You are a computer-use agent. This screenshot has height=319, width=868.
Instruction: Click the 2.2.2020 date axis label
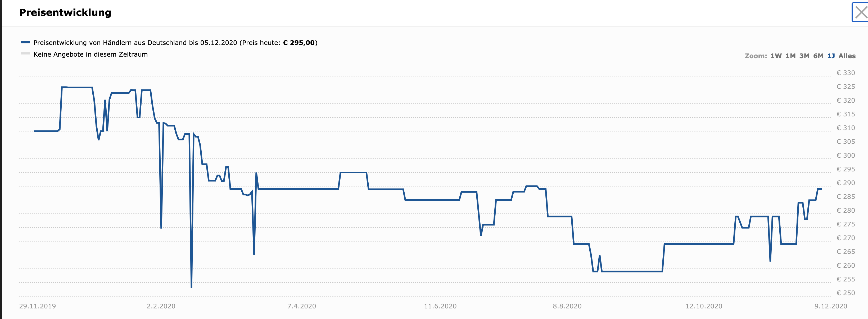click(x=161, y=306)
